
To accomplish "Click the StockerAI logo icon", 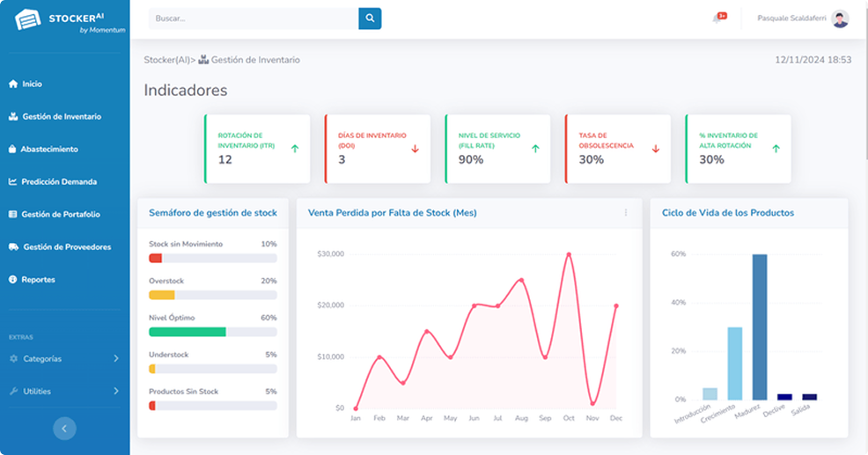I will click(x=28, y=20).
